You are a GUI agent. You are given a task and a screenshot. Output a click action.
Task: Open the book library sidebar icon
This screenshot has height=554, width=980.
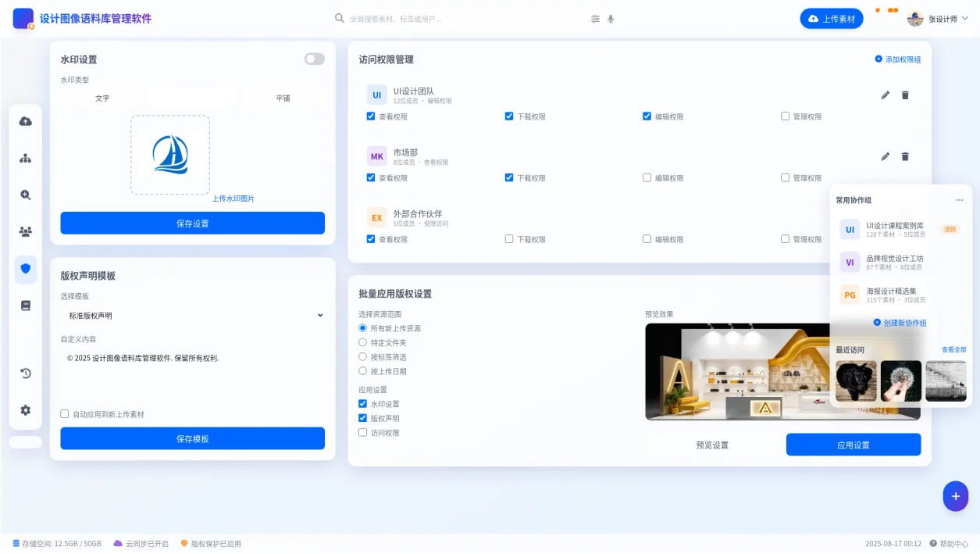26,306
